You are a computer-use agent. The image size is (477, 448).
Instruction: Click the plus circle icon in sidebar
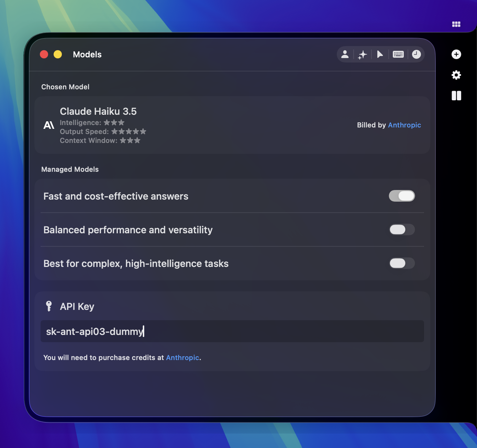[456, 54]
